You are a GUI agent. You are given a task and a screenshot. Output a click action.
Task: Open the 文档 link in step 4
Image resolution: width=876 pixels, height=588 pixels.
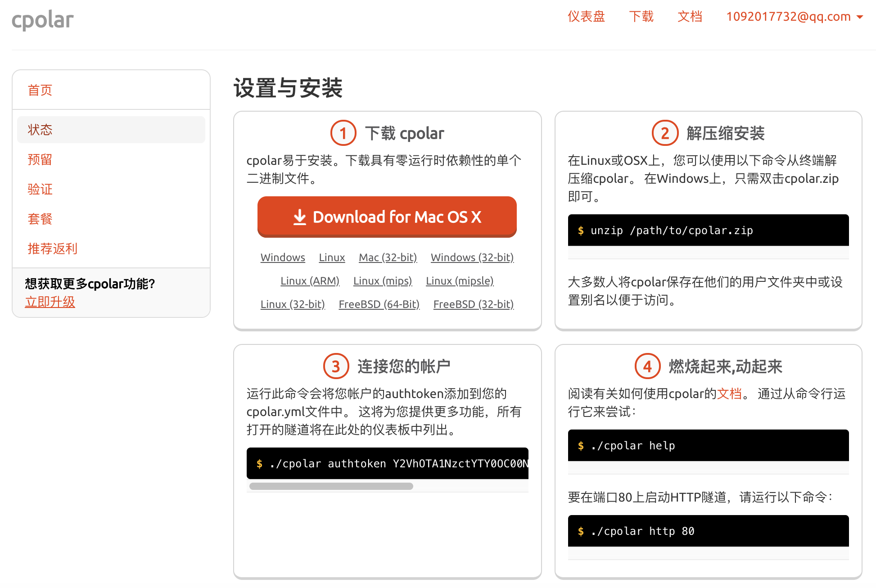coord(729,394)
